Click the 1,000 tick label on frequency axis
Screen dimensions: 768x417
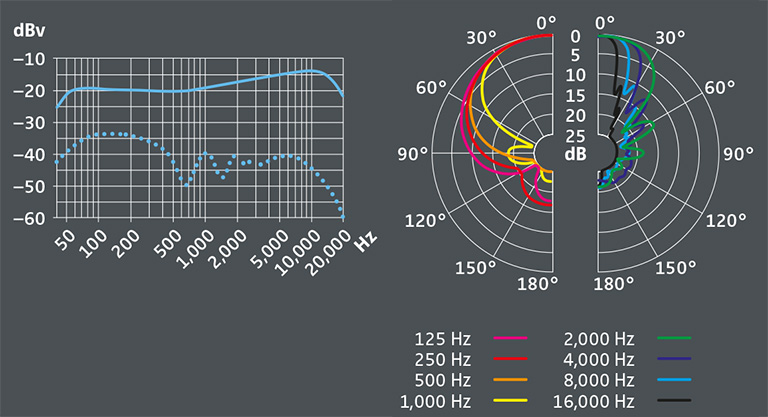[x=195, y=252]
